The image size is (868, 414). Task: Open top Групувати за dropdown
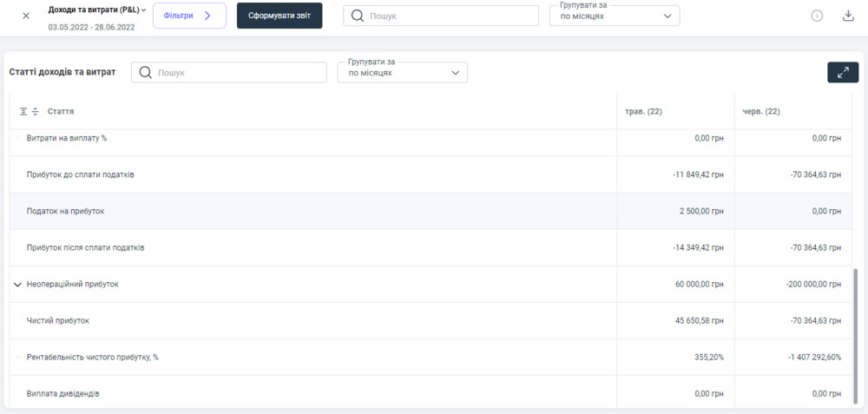[x=615, y=16]
